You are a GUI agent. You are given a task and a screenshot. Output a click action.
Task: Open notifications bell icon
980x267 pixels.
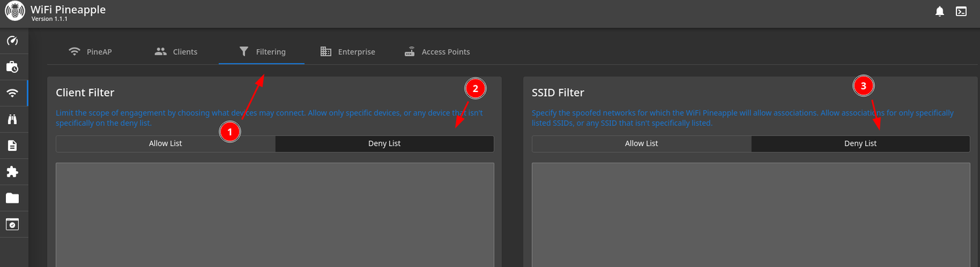[939, 11]
